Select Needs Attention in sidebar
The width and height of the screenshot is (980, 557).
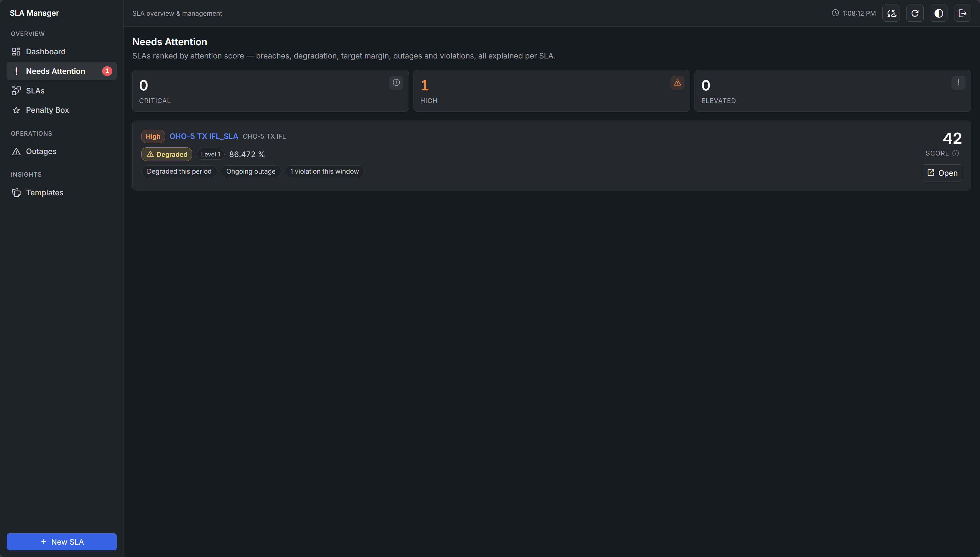click(61, 71)
